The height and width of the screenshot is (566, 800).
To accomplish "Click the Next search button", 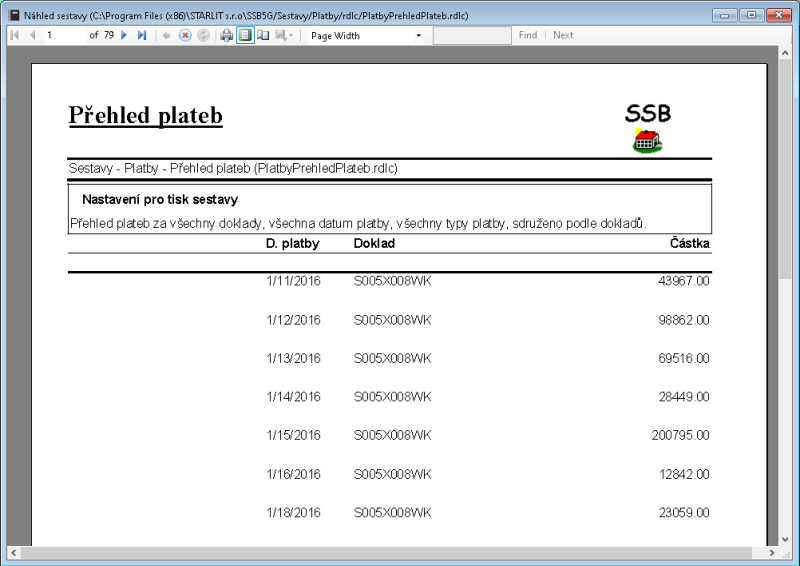I will 563,35.
